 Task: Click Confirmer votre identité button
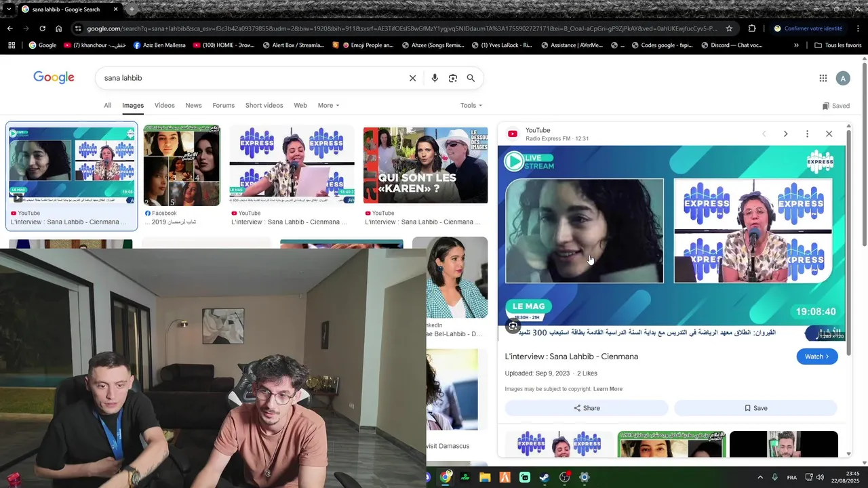(x=808, y=28)
